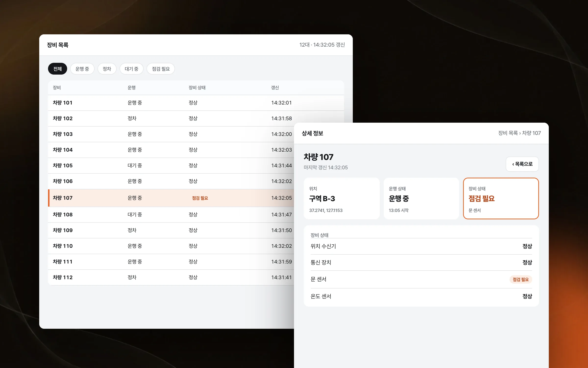Click 점검 필요 status in 차량 107 row
The height and width of the screenshot is (368, 588).
(200, 198)
